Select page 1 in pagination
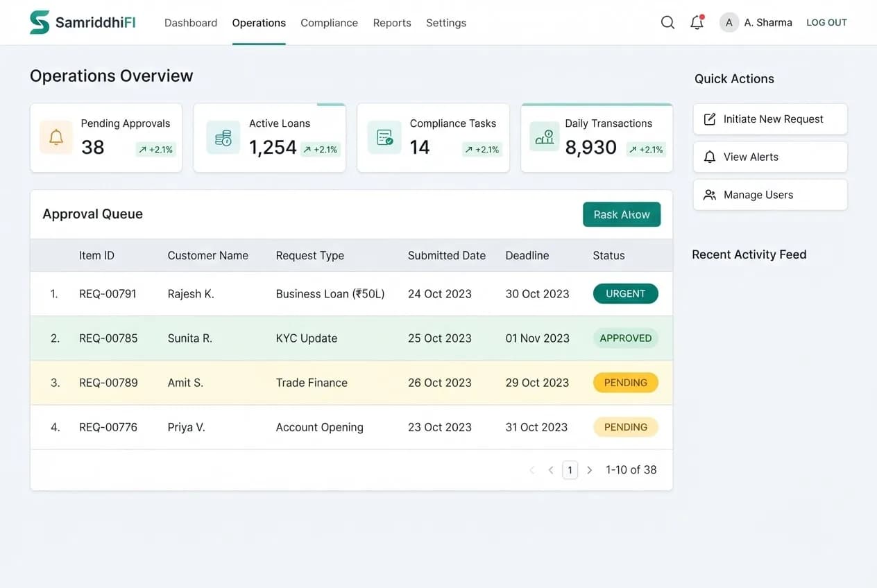This screenshot has width=877, height=588. pyautogui.click(x=570, y=470)
